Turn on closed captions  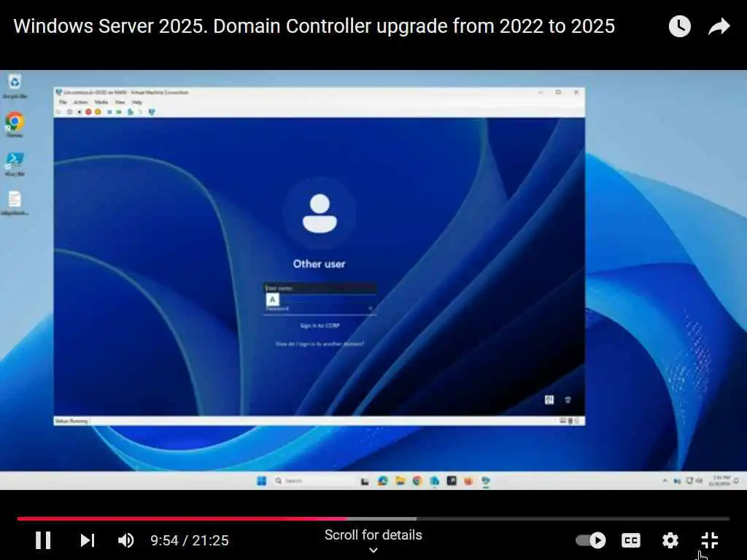point(631,540)
